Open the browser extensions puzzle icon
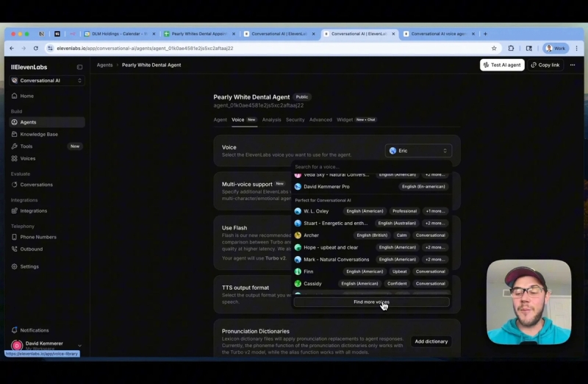Screen dimensions: 588x384 pyautogui.click(x=511, y=48)
